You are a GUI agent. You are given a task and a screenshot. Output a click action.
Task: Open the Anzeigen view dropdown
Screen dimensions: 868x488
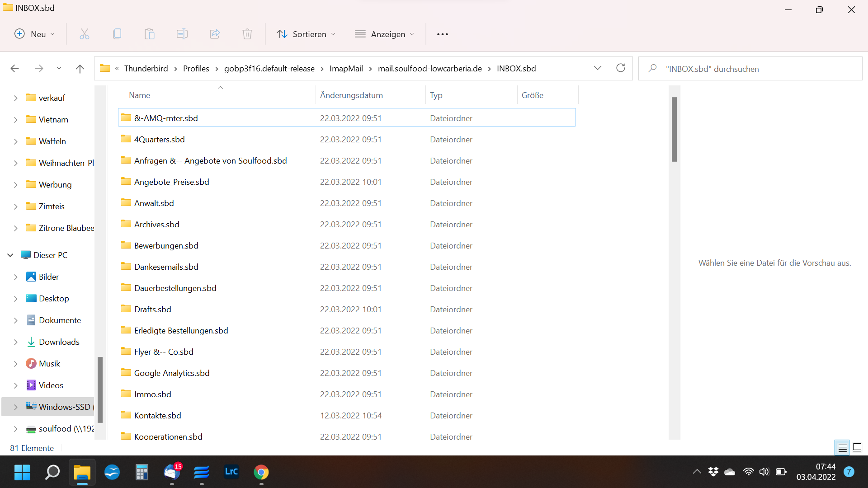[384, 34]
